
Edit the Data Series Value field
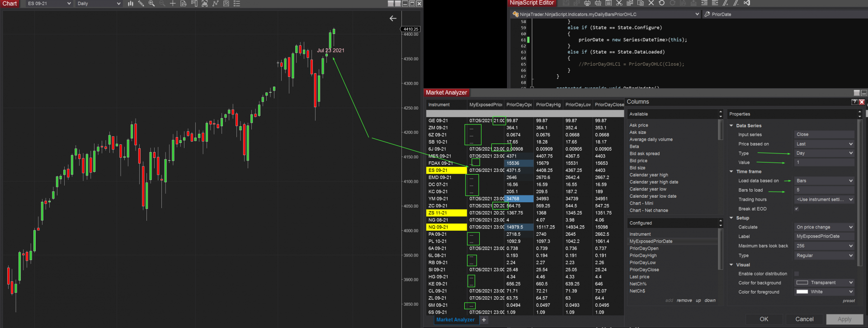(825, 162)
